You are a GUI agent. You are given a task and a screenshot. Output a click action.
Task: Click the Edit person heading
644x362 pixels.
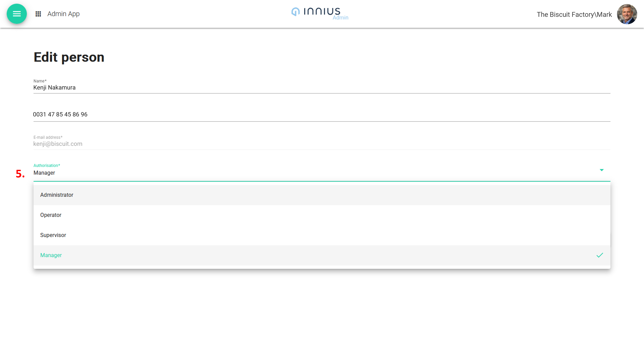[x=69, y=57]
